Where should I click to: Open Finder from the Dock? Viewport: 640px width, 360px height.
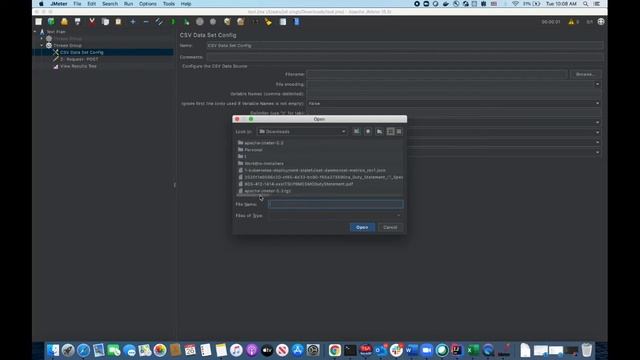pyautogui.click(x=53, y=350)
